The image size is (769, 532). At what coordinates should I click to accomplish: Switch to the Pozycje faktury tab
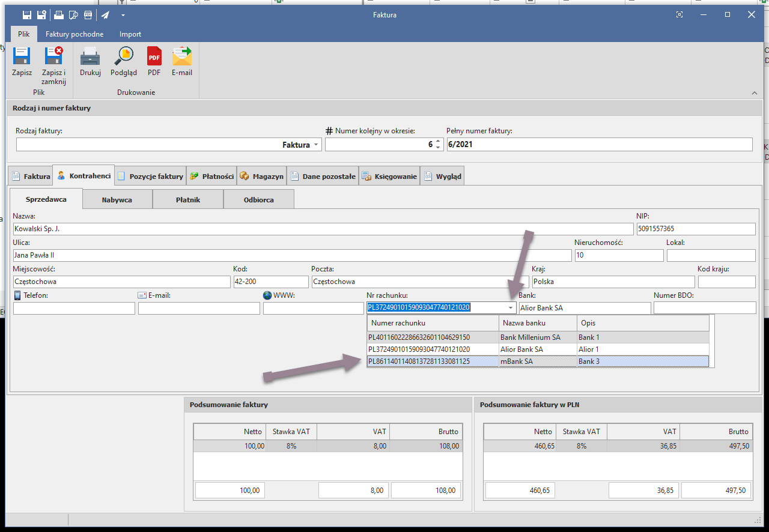click(x=150, y=177)
